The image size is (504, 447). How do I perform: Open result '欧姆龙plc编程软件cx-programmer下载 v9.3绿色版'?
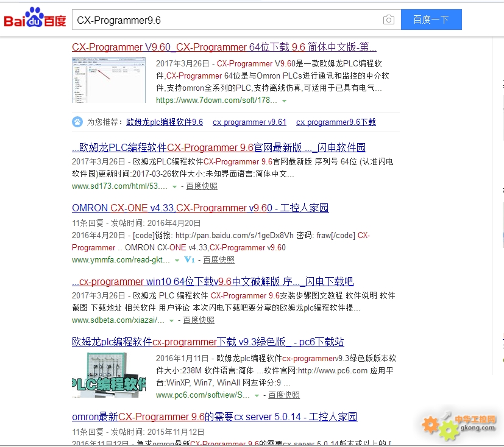point(208,342)
